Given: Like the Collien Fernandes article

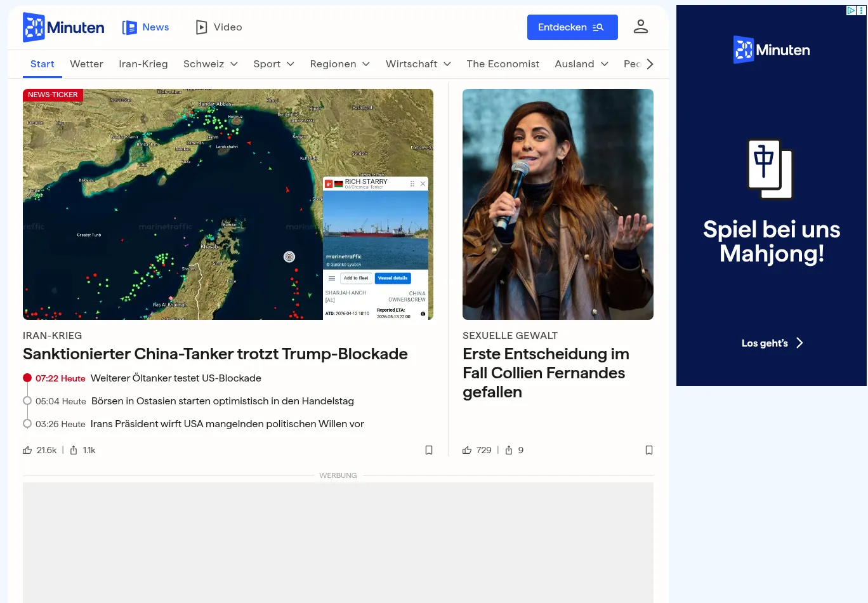Looking at the screenshot, I should click(x=467, y=450).
